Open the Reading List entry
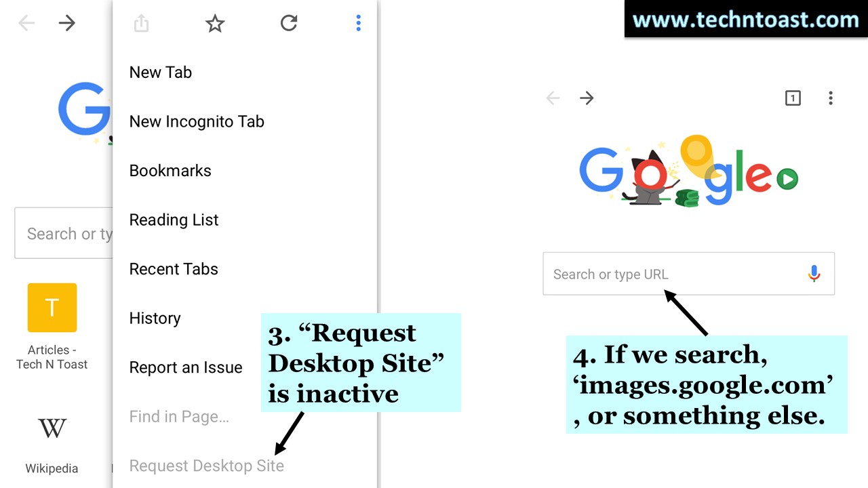 (174, 220)
